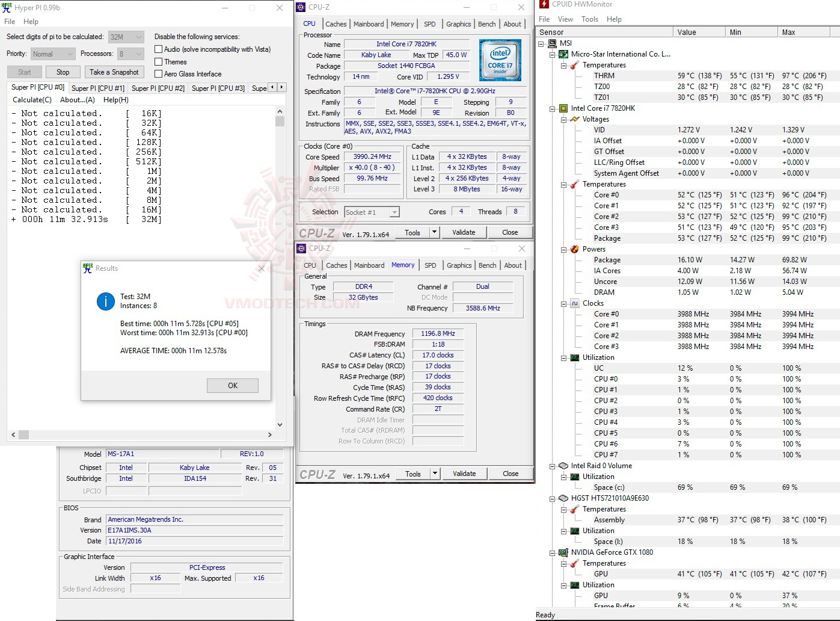Check Audio (solve incompatibility with Vista)

pos(158,49)
